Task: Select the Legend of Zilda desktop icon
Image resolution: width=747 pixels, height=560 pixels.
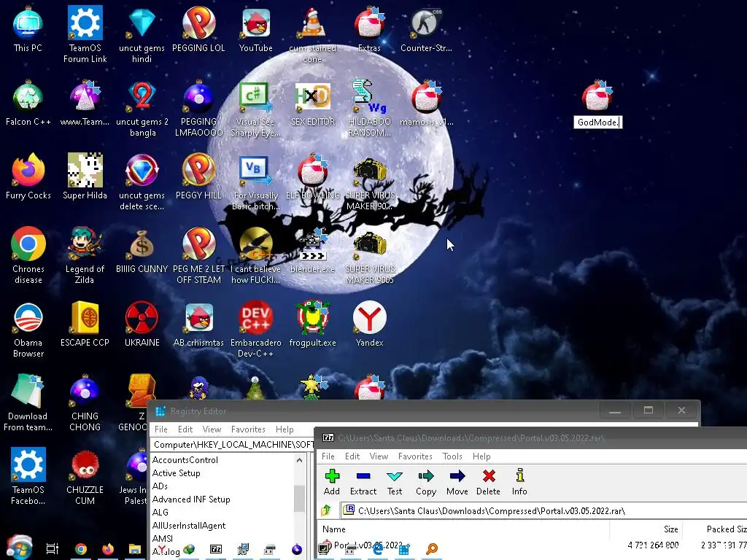Action: tap(85, 255)
